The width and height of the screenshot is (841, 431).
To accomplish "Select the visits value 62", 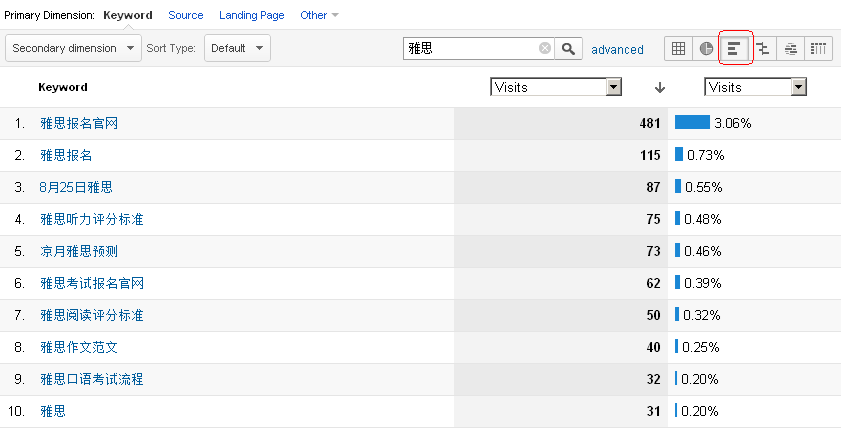I will pos(653,283).
